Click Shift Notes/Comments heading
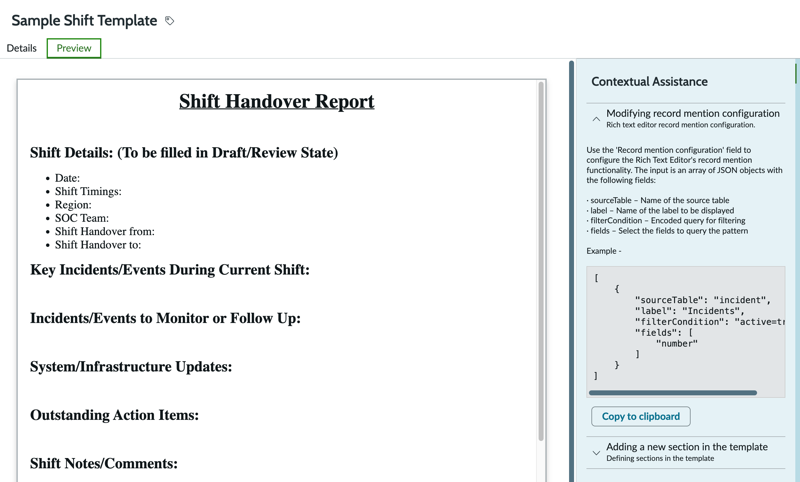Viewport: 800px width, 482px height. coord(104,463)
